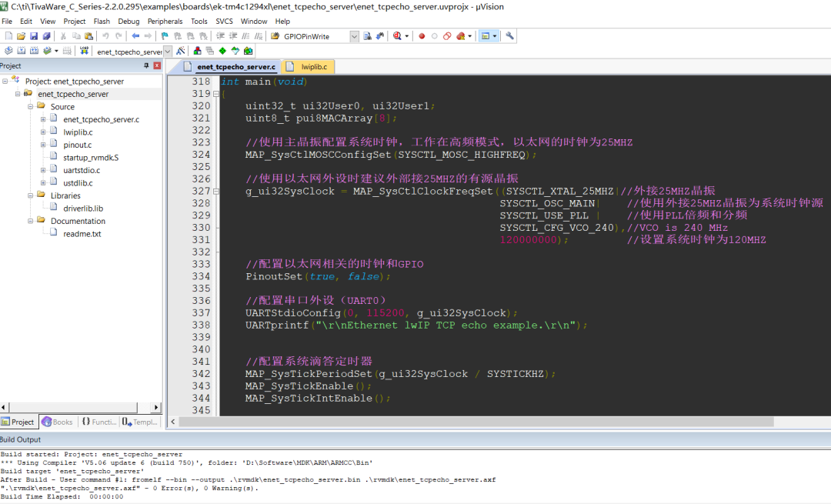This screenshot has height=504, width=831.
Task: Pin the Project panel with pushpin
Action: click(x=146, y=65)
